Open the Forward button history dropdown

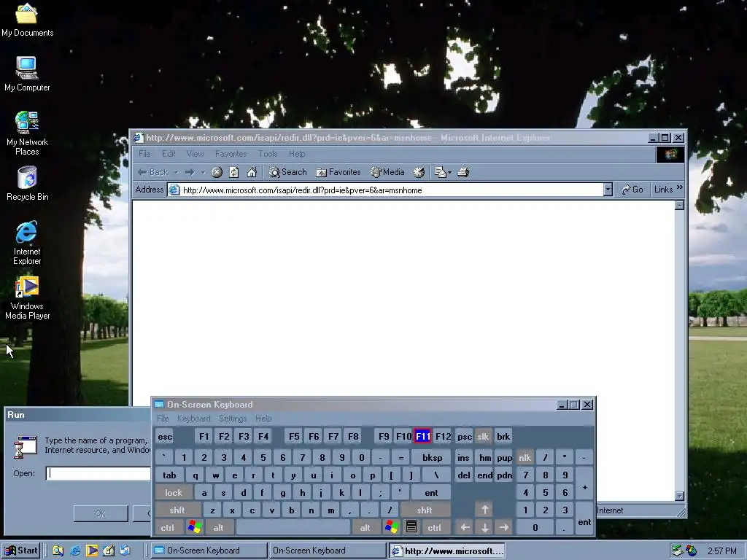(203, 172)
